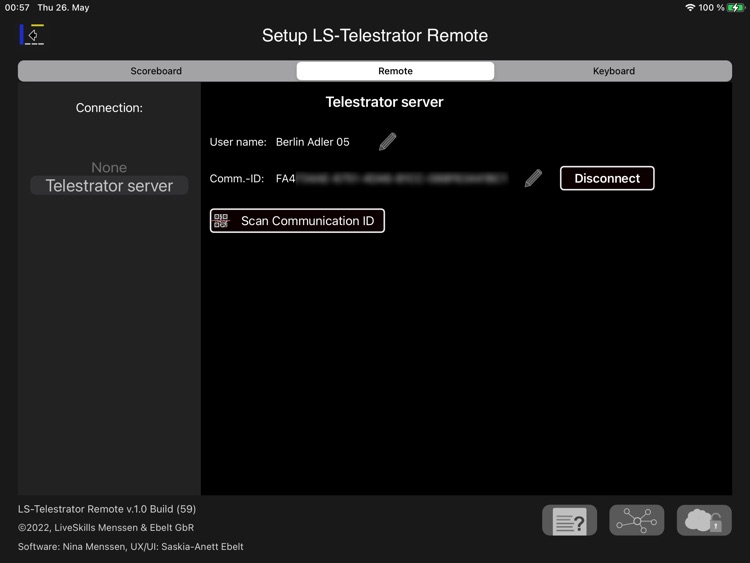Switch to the Scoreboard tab
The height and width of the screenshot is (563, 750).
[x=156, y=71]
